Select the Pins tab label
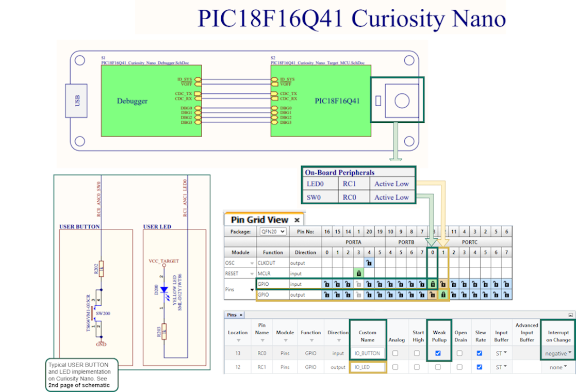 coord(232,315)
